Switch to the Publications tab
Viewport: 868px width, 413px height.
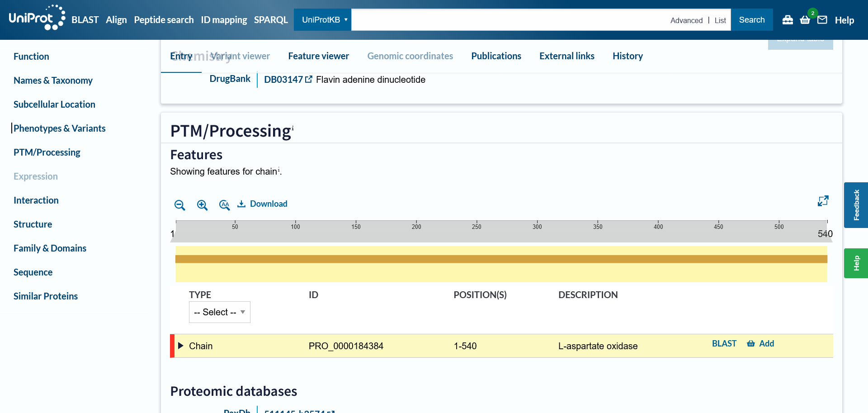[496, 56]
